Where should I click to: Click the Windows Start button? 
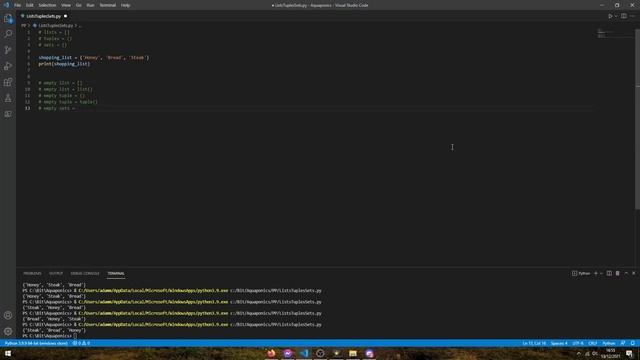click(8, 353)
